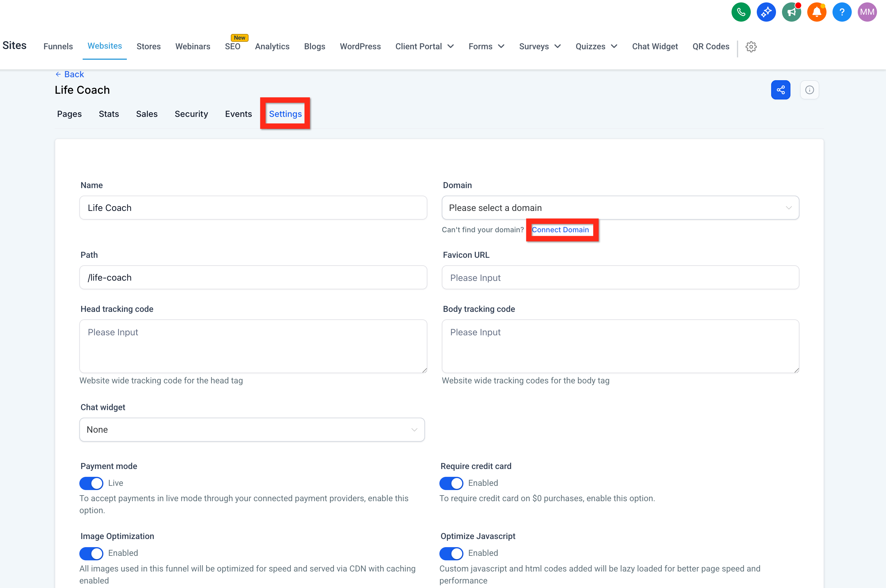This screenshot has height=588, width=886.
Task: Click the help question mark icon
Action: click(x=842, y=12)
